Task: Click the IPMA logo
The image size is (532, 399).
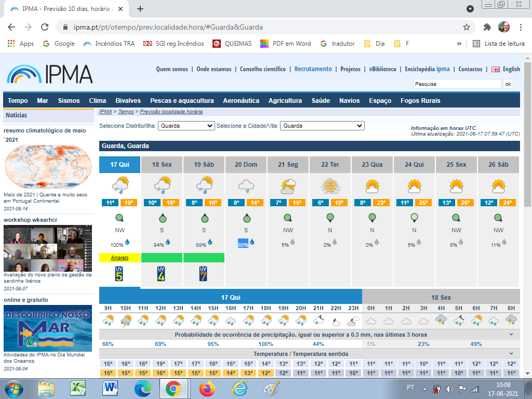Action: tap(50, 74)
